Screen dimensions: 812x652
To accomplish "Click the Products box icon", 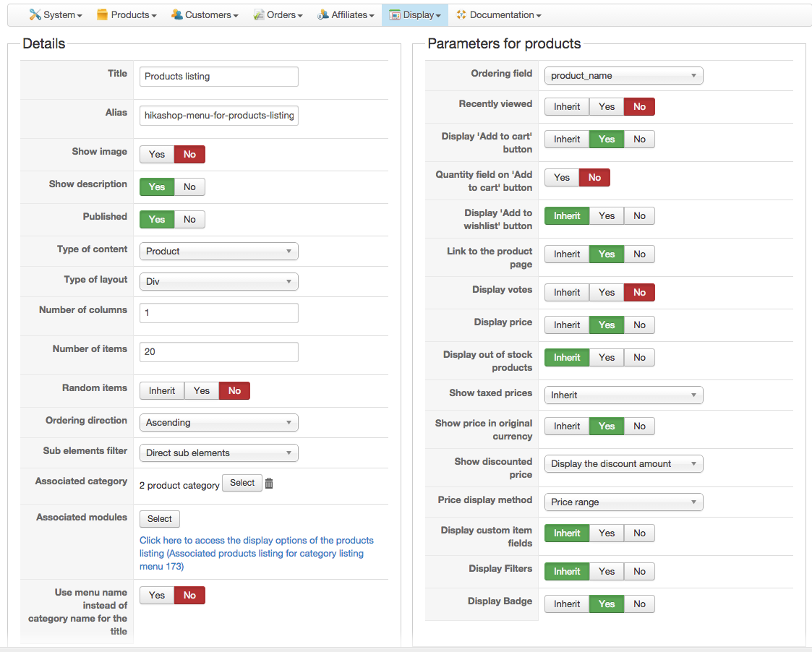I will coord(102,14).
